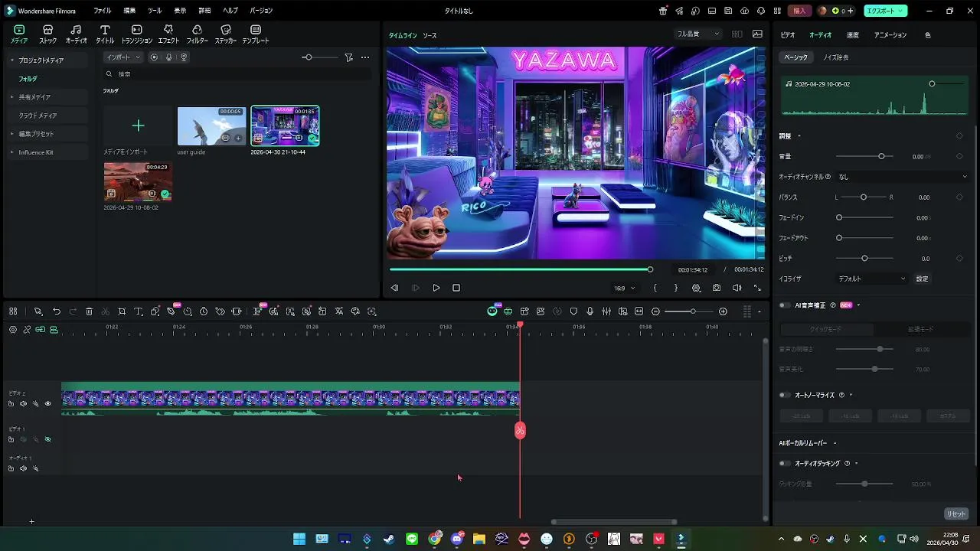Switch to the ノイズ除去 sub-tab

(x=835, y=57)
